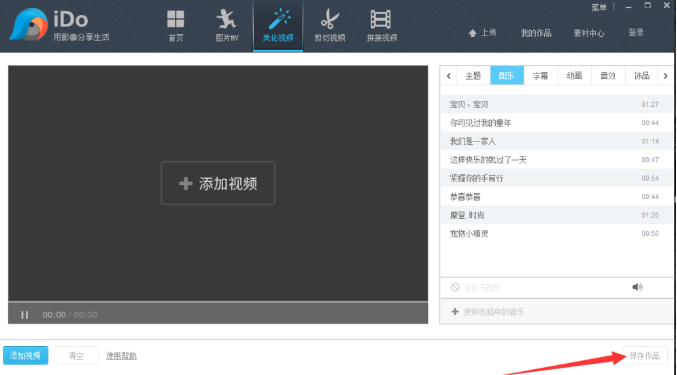Image resolution: width=677 pixels, height=375 pixels.
Task: Click the pause button in player bar
Action: pyautogui.click(x=25, y=315)
